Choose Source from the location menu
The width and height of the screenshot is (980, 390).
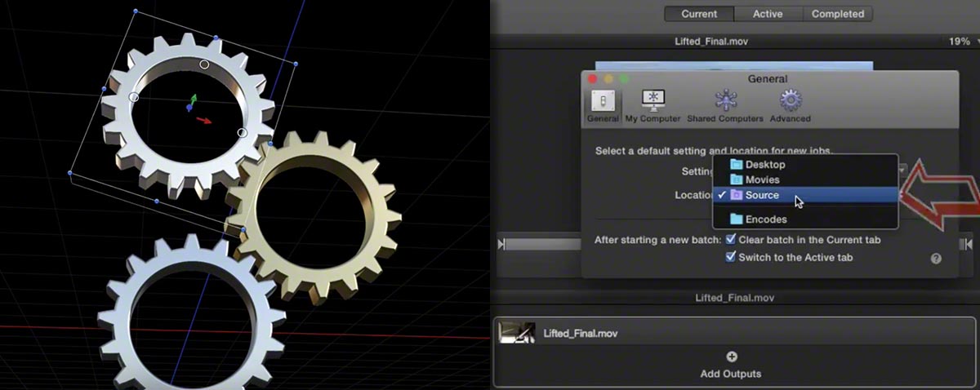pyautogui.click(x=805, y=195)
